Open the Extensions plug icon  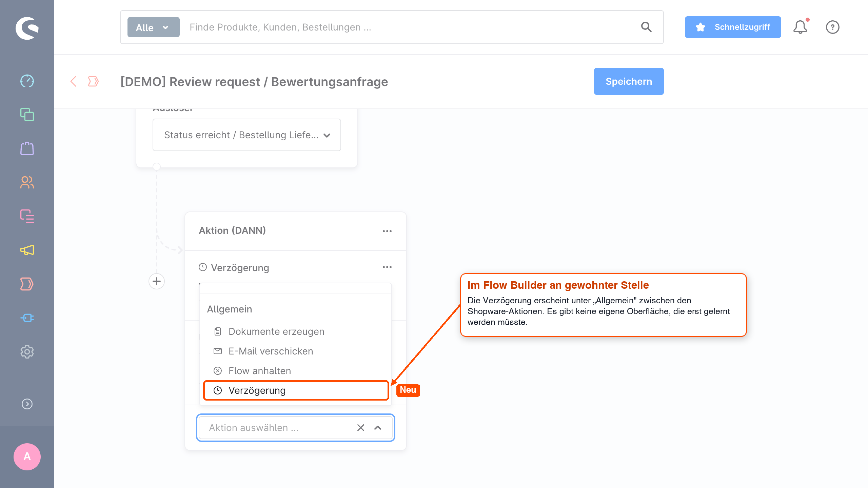[27, 318]
